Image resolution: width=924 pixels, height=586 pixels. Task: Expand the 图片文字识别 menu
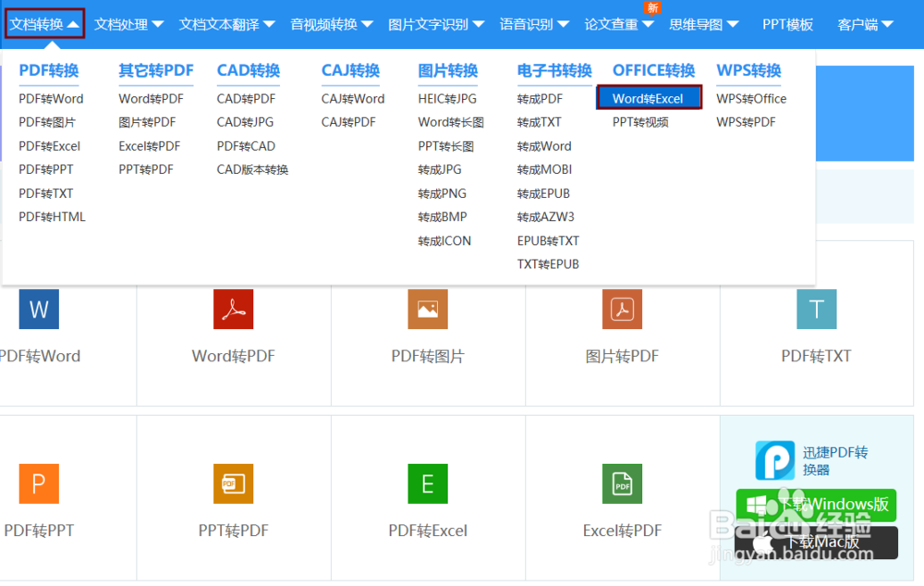436,24
